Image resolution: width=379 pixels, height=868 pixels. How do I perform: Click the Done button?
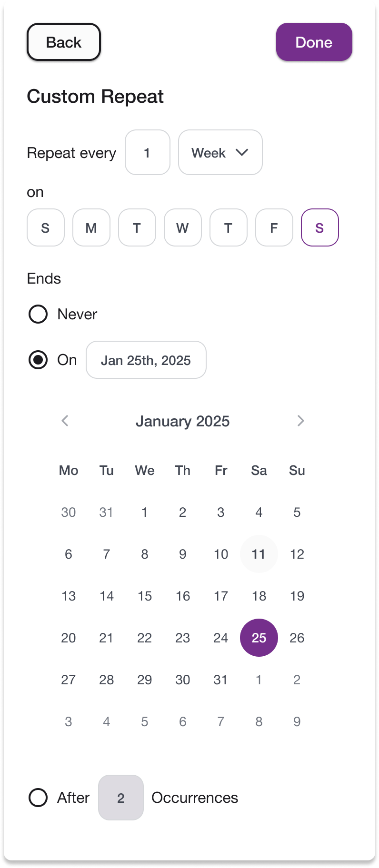click(x=314, y=42)
